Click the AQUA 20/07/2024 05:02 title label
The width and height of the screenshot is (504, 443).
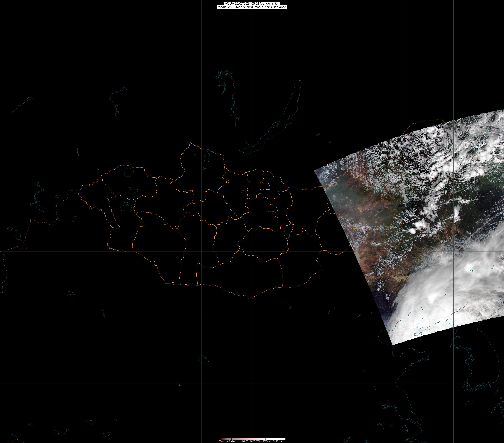[x=252, y=3]
